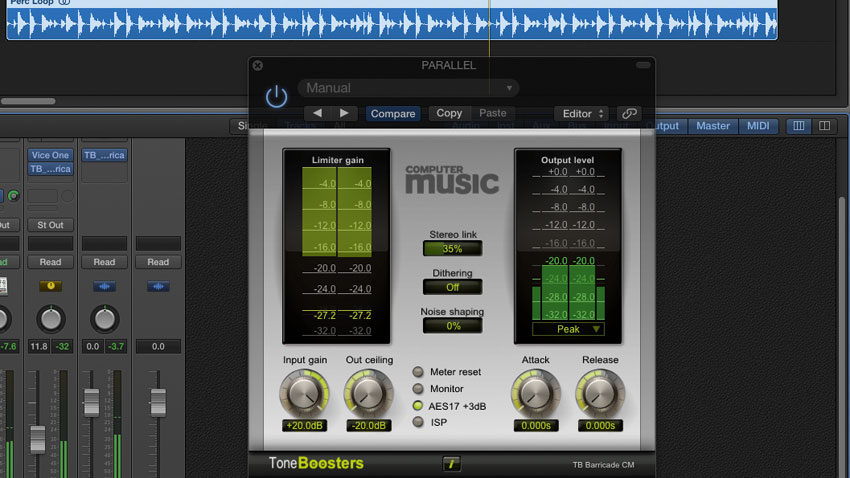Click the 11.8 fader value
Viewport: 850px width, 478px height.
(38, 346)
